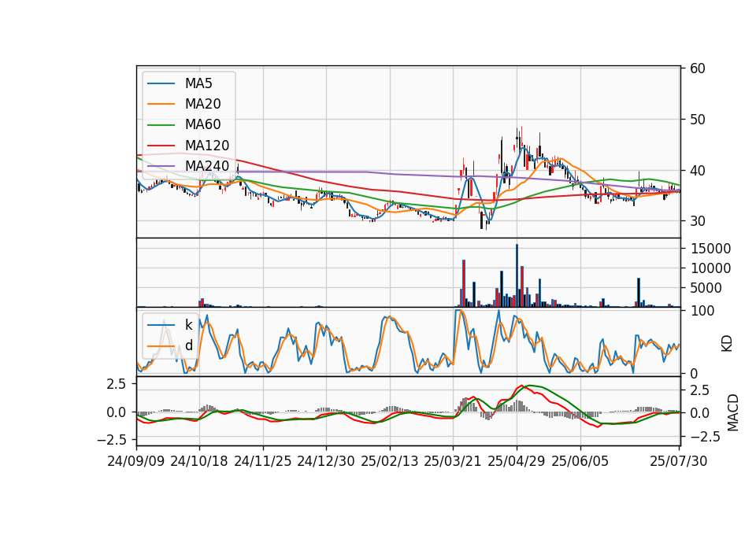Click the orange MA20 legend line
This screenshot has height=543, width=756.
161,104
